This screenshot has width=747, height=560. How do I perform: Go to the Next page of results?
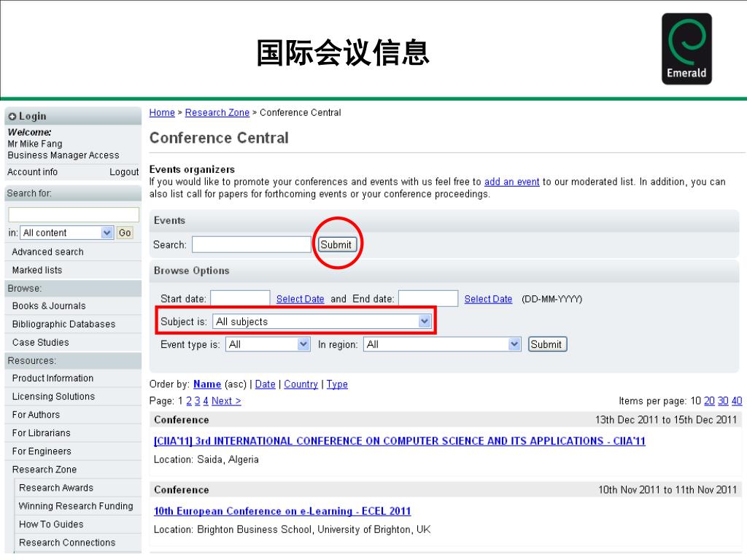[x=226, y=401]
